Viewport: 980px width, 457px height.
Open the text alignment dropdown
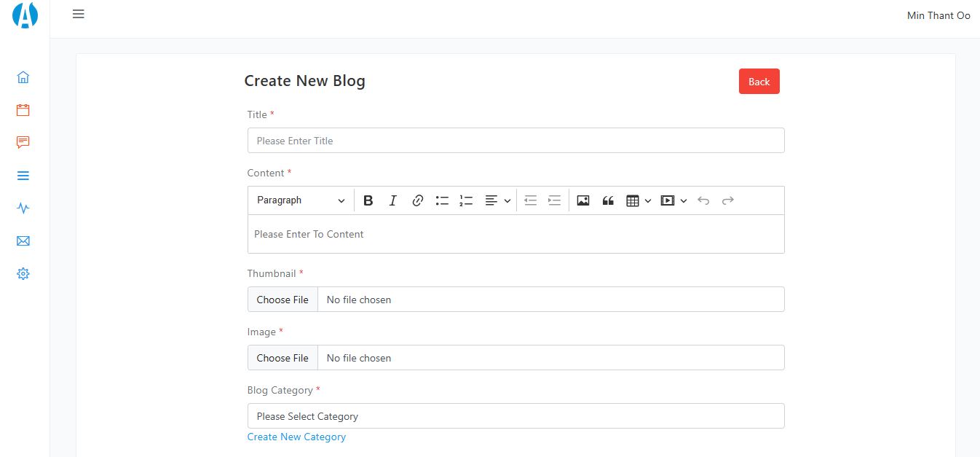498,200
